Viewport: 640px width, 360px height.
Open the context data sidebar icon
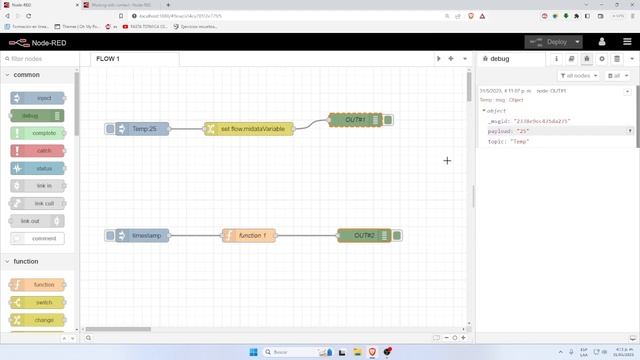tap(617, 59)
